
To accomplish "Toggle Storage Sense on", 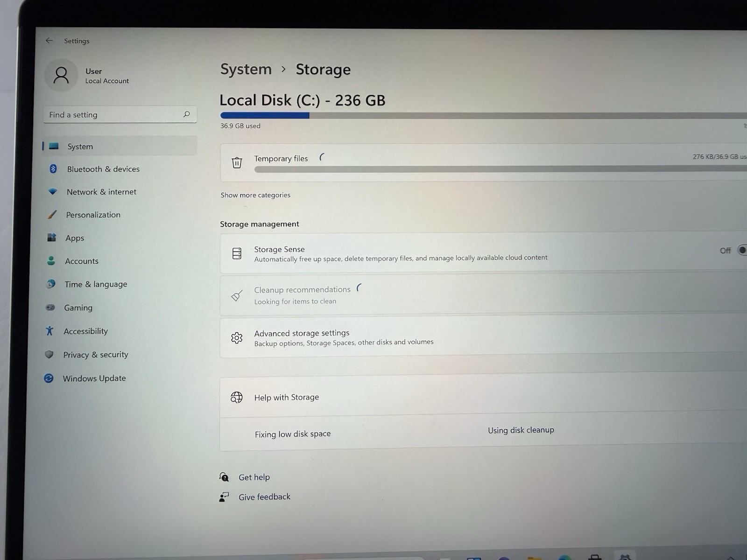I will click(x=742, y=250).
